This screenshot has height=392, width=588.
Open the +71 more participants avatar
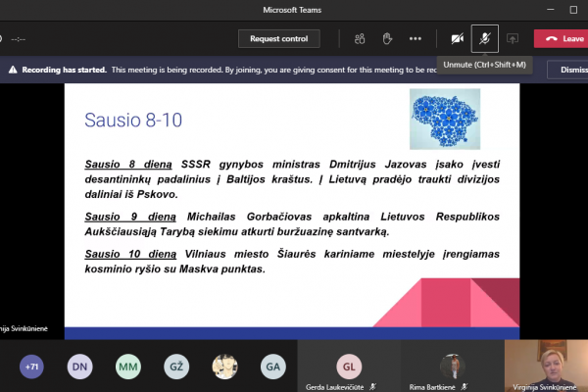coord(31,367)
